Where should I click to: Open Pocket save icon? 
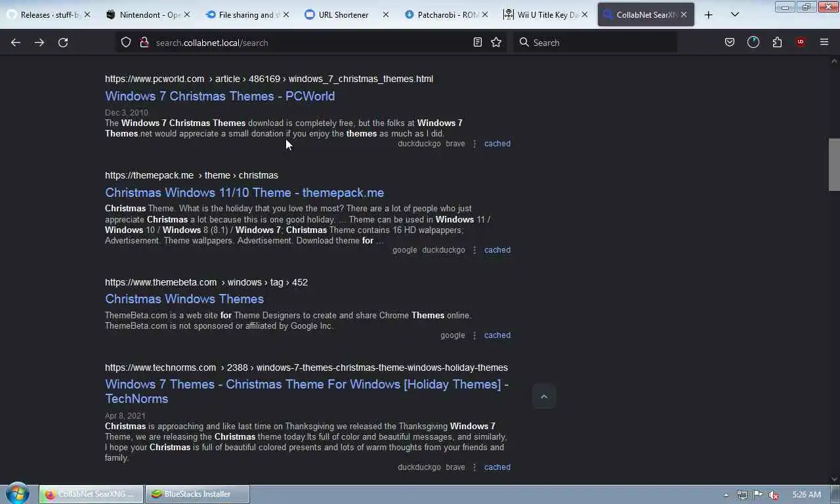pos(730,42)
